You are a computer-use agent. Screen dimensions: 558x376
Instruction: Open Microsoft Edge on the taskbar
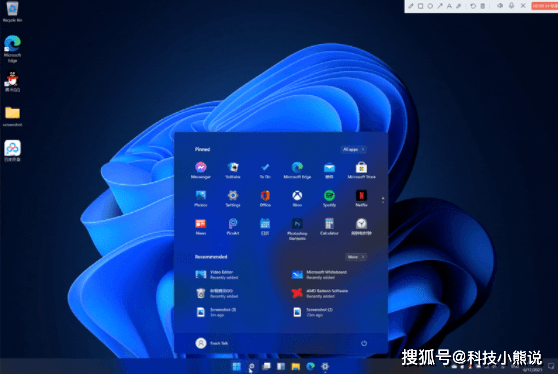pyautogui.click(x=310, y=366)
